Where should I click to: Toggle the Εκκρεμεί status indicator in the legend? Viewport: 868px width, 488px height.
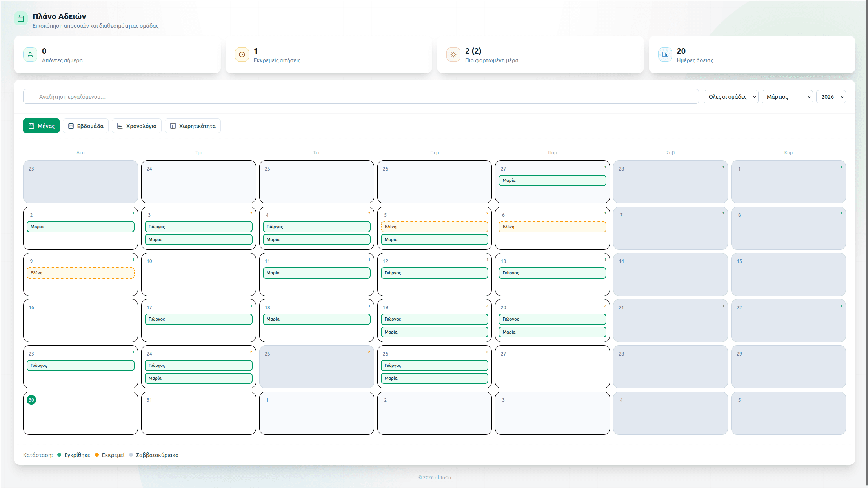coord(97,455)
